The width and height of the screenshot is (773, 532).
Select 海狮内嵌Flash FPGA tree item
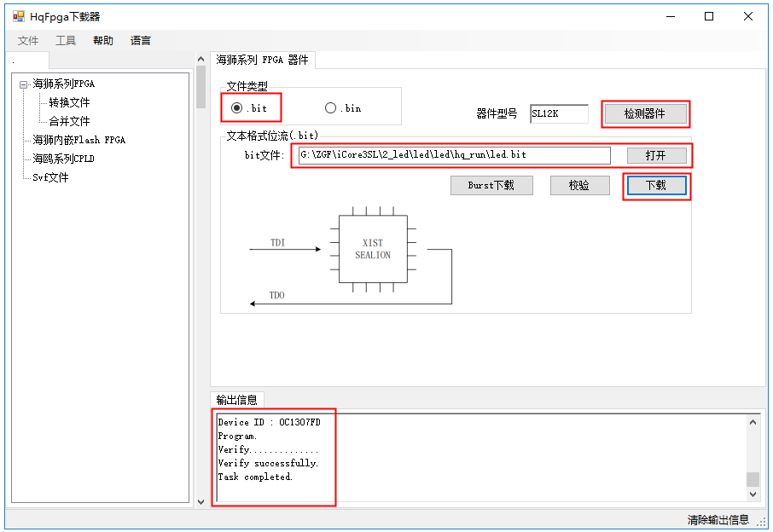point(78,140)
